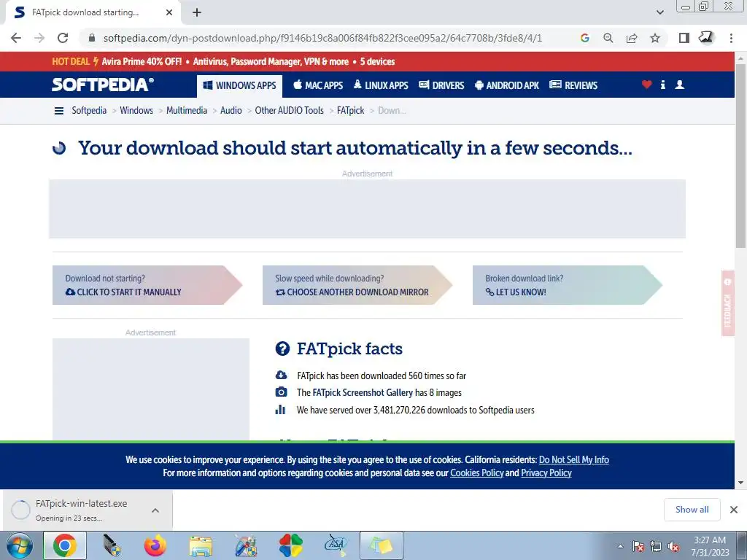Click the Google icon in the address bar
This screenshot has height=560, width=747.
(585, 38)
